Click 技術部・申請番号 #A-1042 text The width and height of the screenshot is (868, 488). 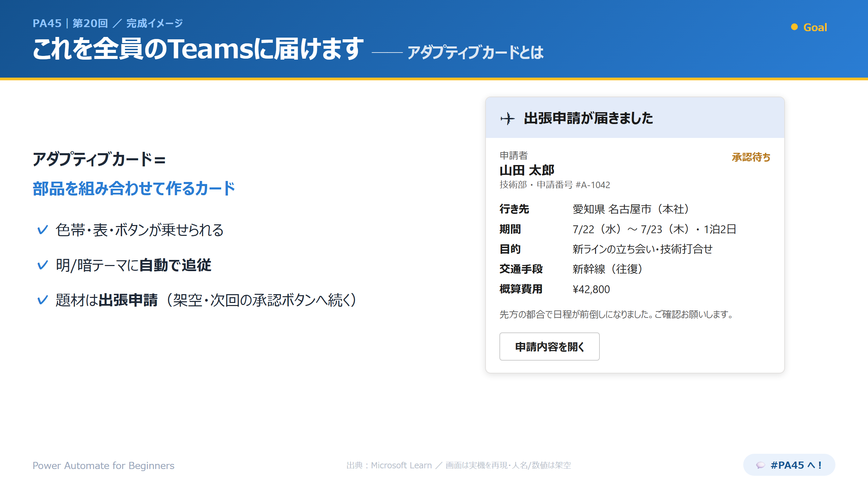pos(555,185)
